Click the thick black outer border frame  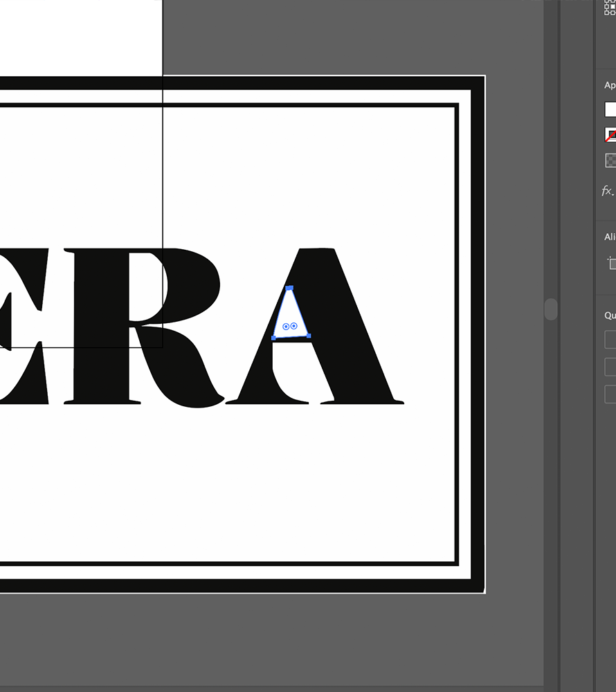478,334
